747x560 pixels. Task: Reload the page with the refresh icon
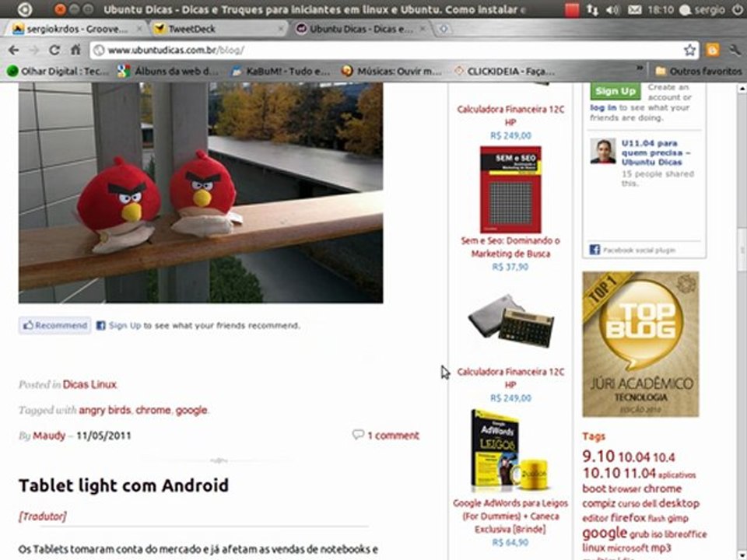[54, 50]
